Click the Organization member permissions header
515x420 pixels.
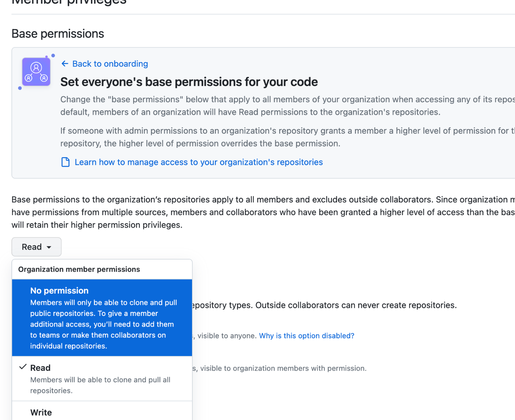tap(79, 269)
